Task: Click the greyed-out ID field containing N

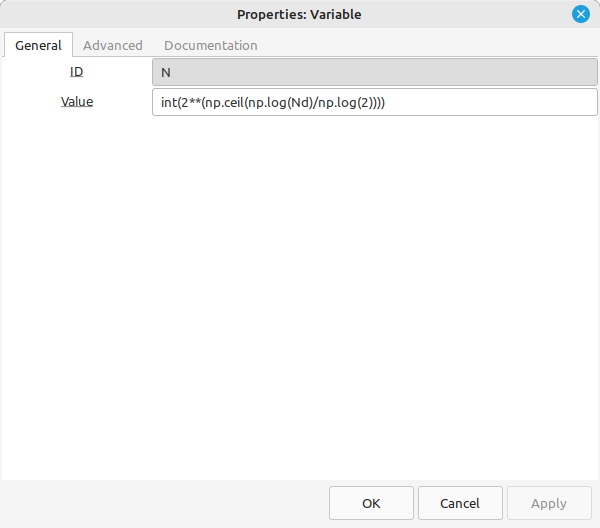Action: click(375, 72)
